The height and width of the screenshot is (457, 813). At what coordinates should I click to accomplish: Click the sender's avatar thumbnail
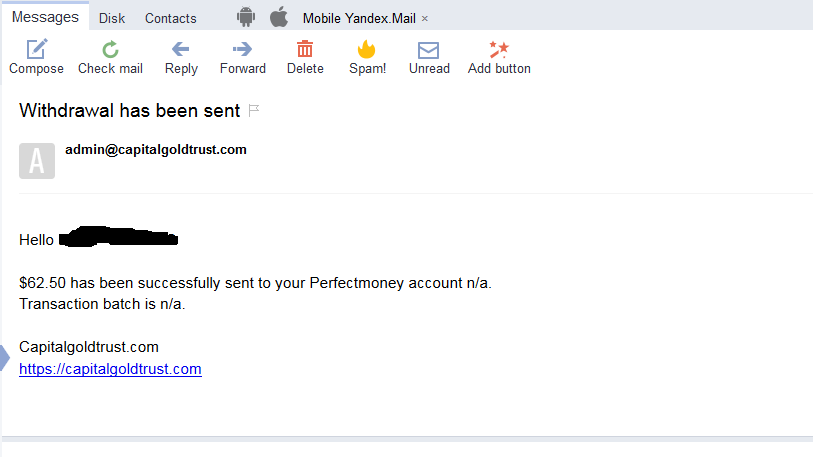(x=37, y=160)
